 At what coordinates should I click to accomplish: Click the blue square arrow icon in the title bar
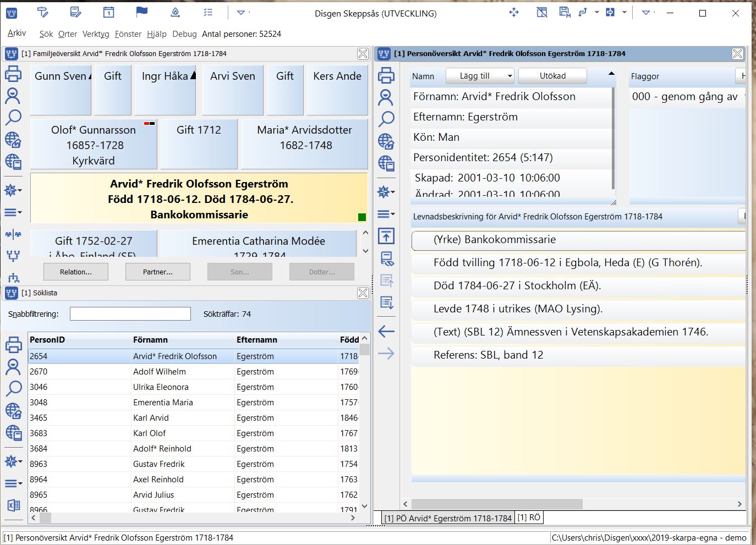610,12
